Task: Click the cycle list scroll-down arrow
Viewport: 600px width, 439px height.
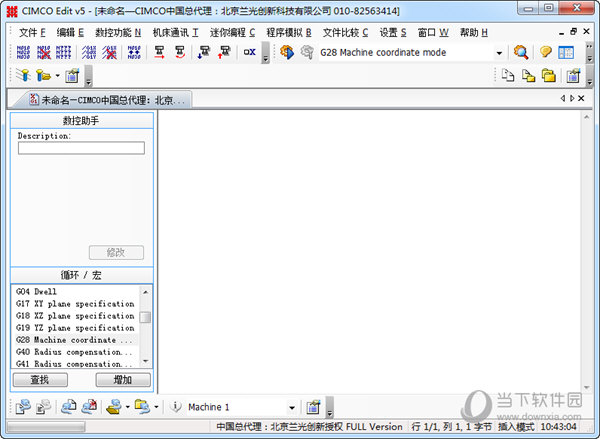Action: coord(145,361)
